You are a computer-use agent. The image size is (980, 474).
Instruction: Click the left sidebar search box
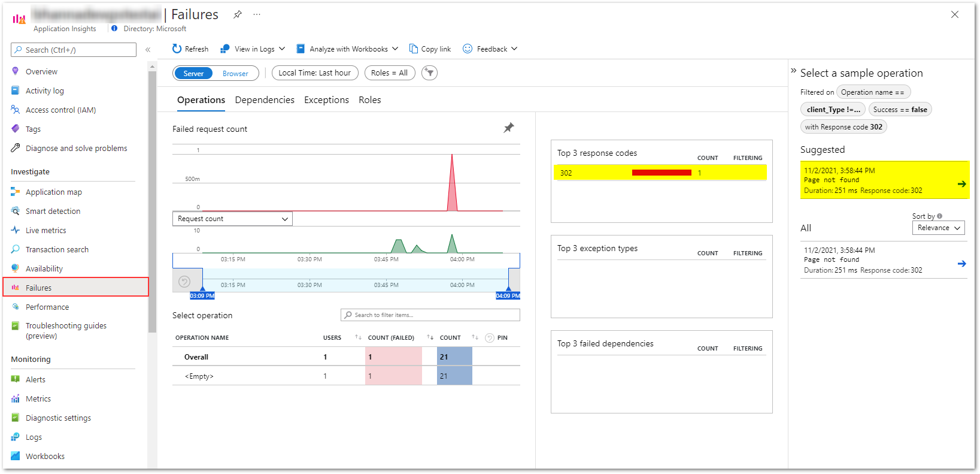coord(74,50)
